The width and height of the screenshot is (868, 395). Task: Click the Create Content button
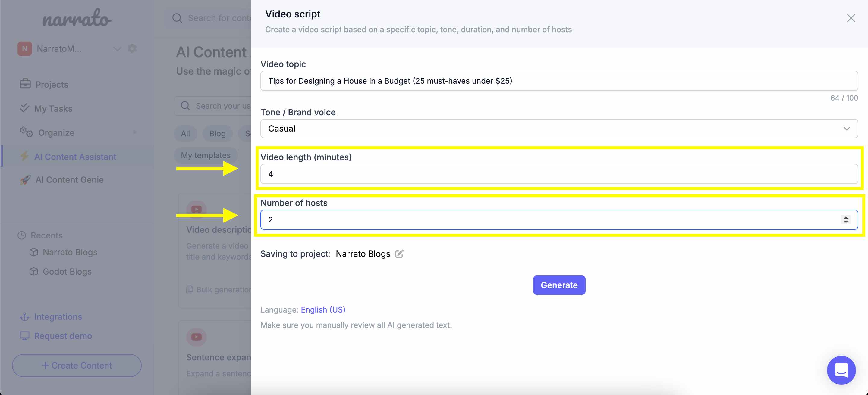77,365
